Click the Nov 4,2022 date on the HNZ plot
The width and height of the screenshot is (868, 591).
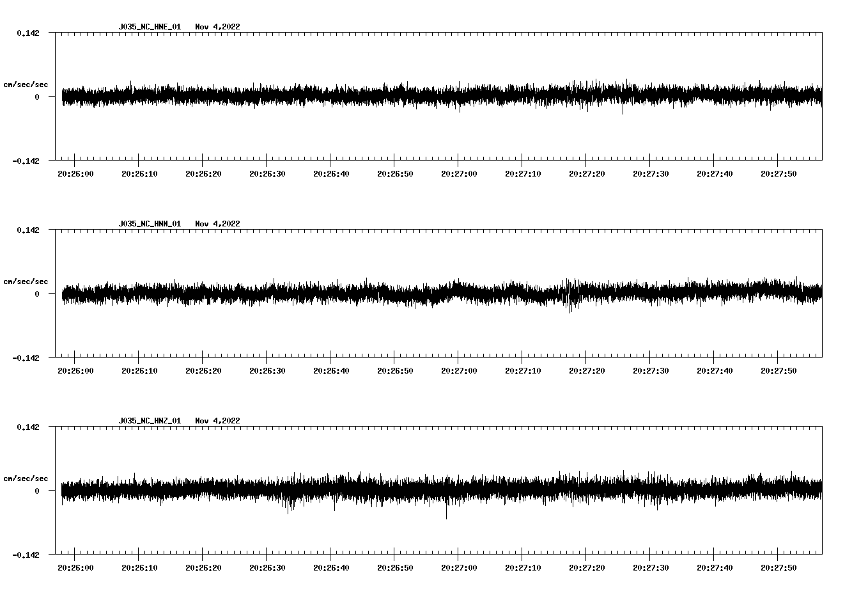click(218, 421)
